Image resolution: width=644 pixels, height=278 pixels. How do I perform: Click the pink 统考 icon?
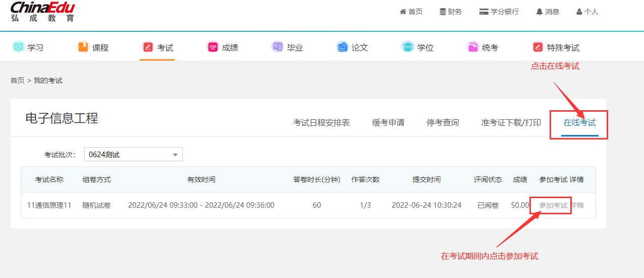pyautogui.click(x=472, y=47)
